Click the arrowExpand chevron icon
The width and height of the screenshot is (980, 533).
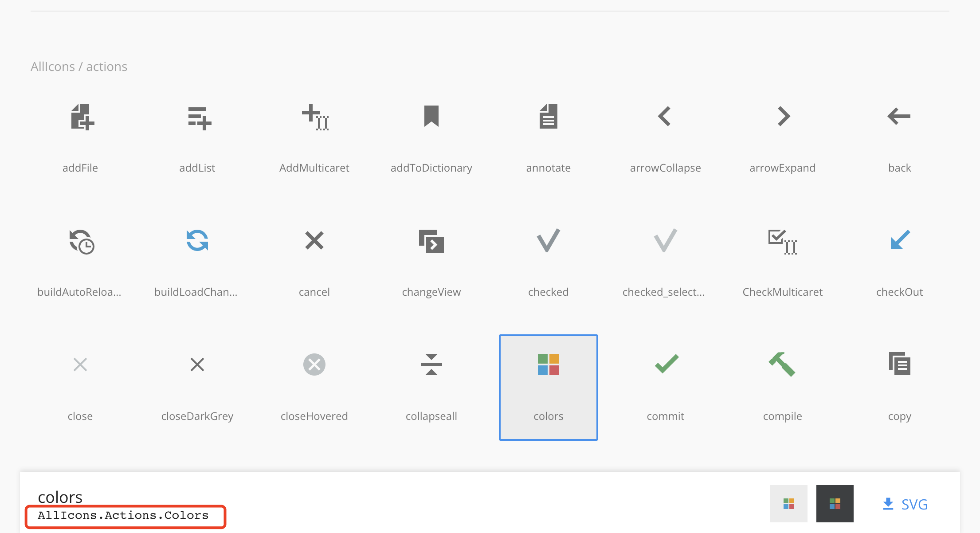784,116
